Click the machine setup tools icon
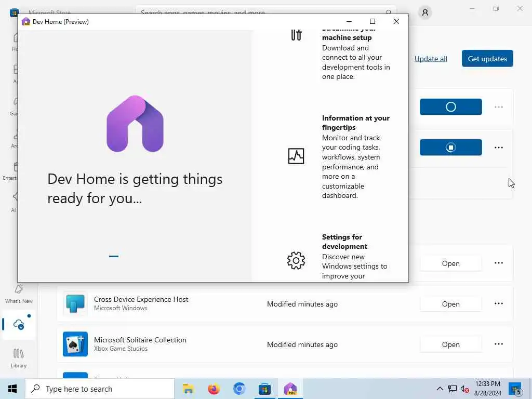532x399 pixels. pos(296,35)
